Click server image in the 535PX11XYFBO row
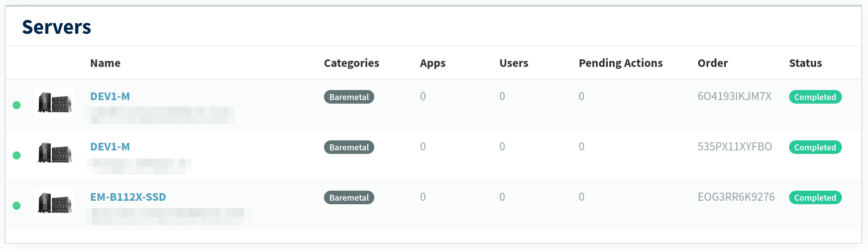The width and height of the screenshot is (868, 249). point(55,153)
